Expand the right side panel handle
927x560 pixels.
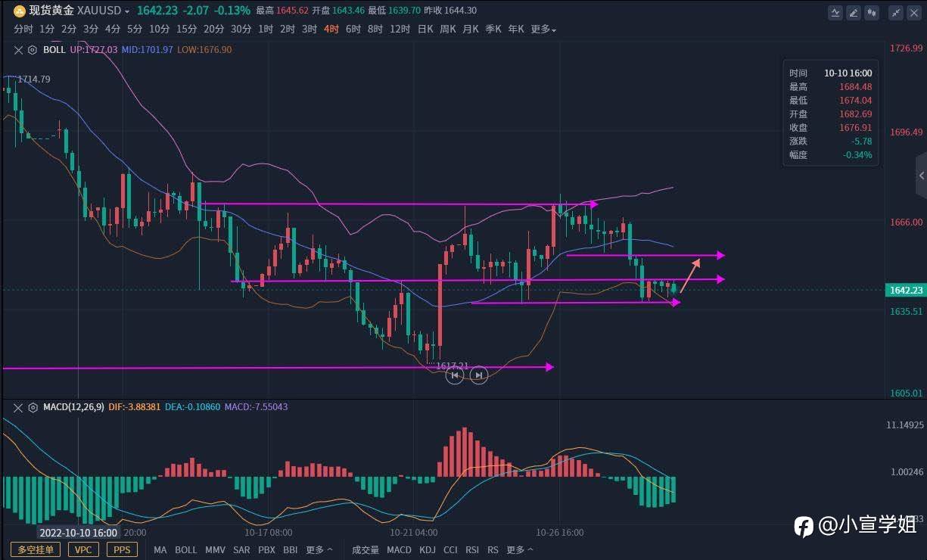pos(921,176)
